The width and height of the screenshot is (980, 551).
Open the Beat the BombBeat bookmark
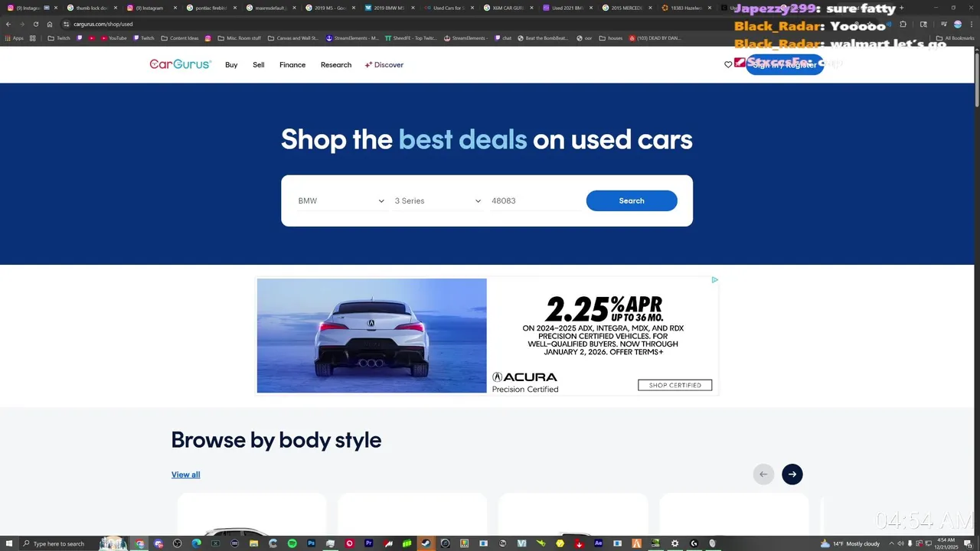[x=544, y=37]
